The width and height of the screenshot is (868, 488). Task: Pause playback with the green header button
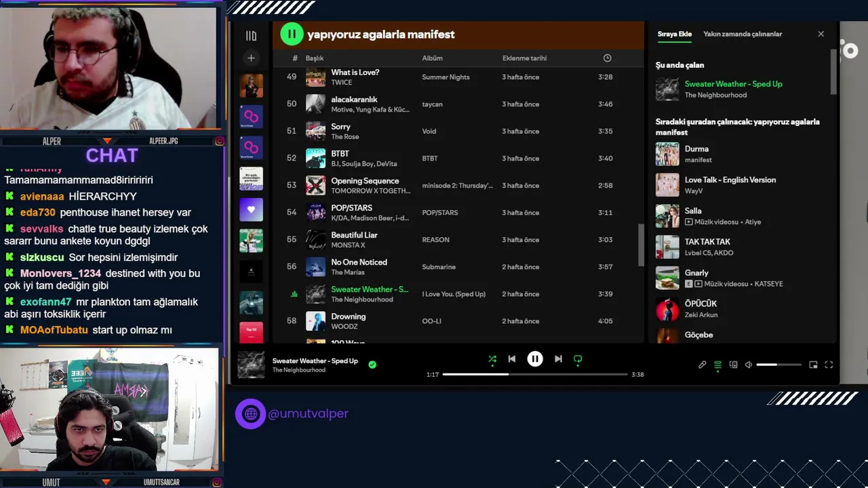click(x=292, y=34)
